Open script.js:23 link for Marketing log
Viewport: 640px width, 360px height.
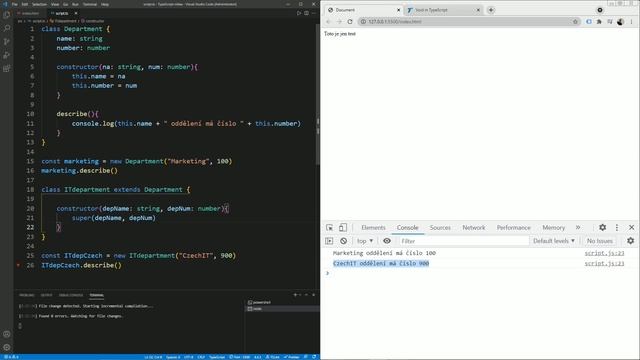(604, 253)
